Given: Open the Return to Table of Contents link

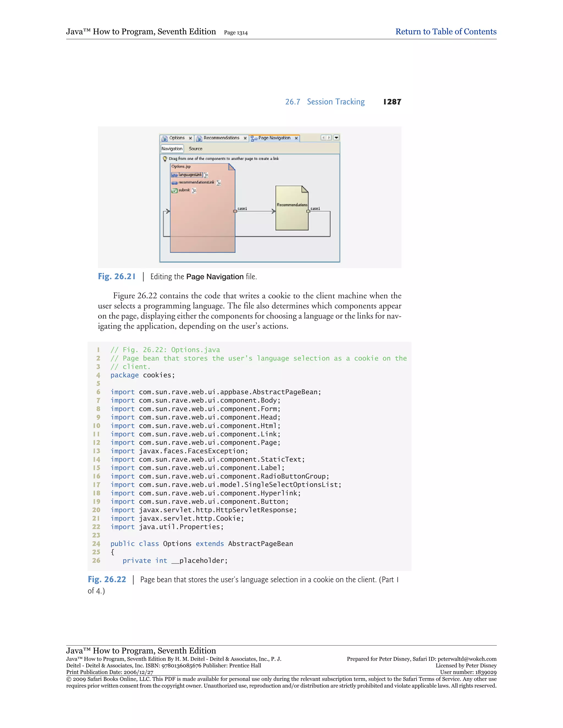Looking at the screenshot, I should pyautogui.click(x=446, y=32).
